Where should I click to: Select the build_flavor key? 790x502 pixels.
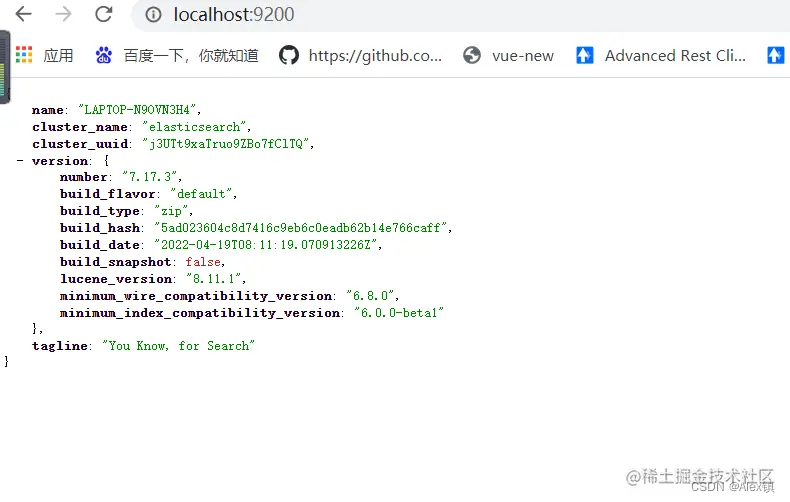click(x=107, y=194)
